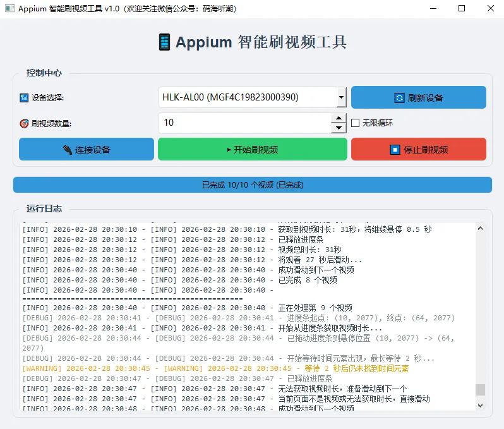
Task: Click the log line 已完成 8 个视频
Action: [179, 280]
